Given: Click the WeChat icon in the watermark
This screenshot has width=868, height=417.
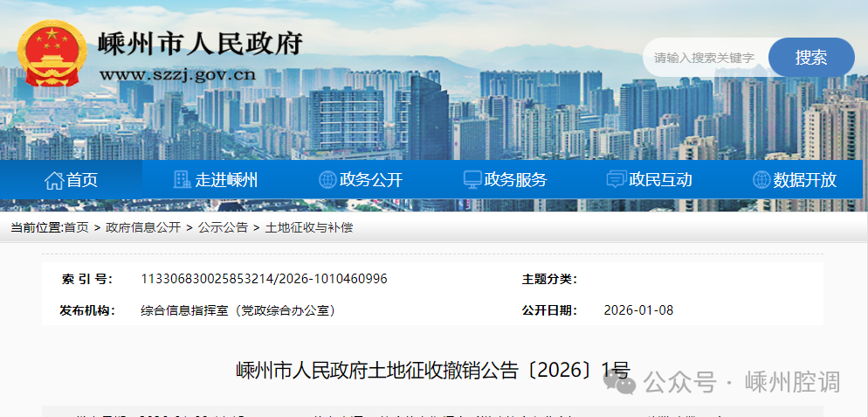Looking at the screenshot, I should [626, 383].
